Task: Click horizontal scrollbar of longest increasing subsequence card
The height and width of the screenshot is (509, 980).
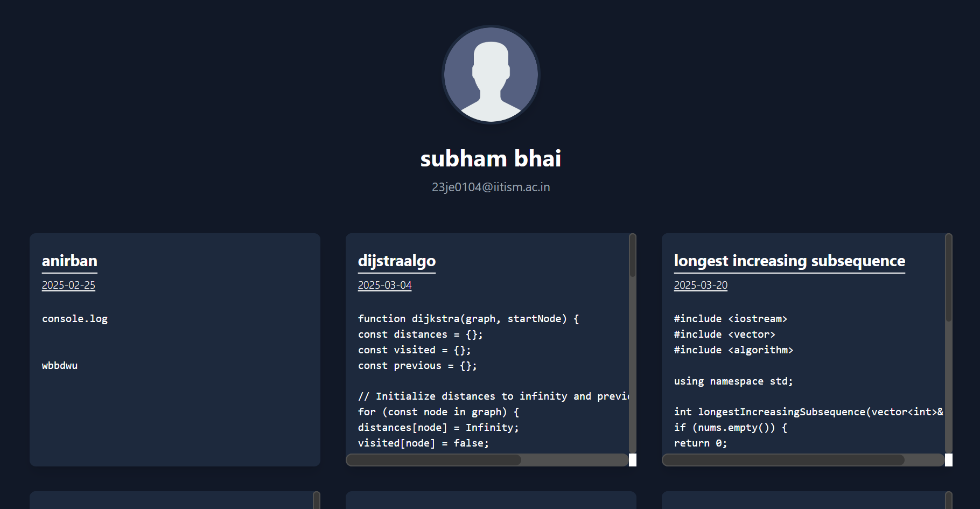Action: tap(783, 460)
